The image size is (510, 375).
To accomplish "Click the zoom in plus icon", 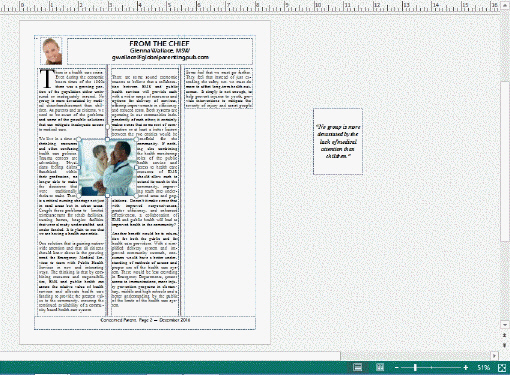I will [x=465, y=368].
